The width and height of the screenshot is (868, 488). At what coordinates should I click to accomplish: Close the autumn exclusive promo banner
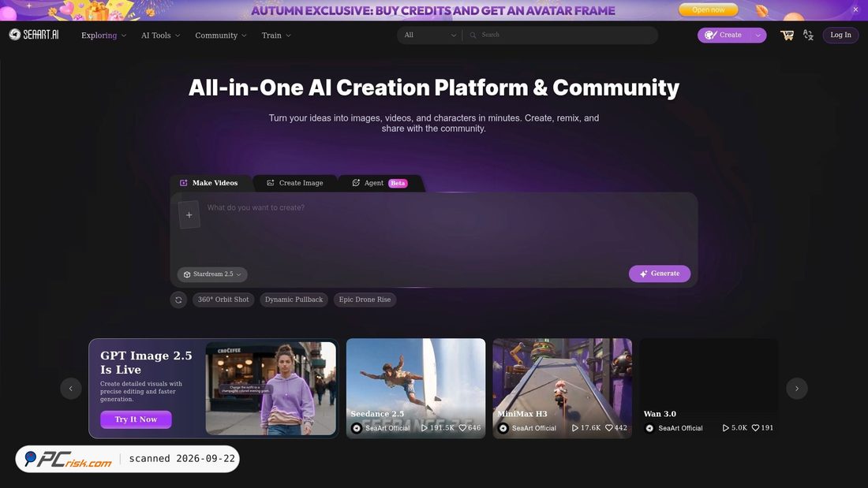855,9
